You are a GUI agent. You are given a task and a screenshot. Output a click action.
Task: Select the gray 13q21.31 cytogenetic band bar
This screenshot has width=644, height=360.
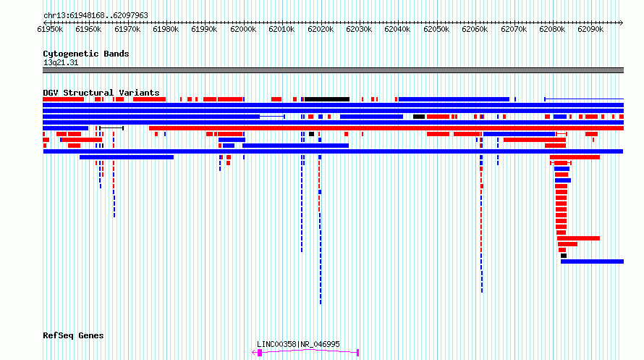333,70
